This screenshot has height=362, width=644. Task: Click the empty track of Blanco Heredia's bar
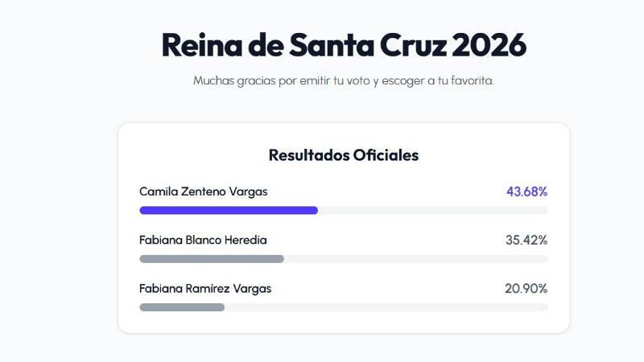415,259
